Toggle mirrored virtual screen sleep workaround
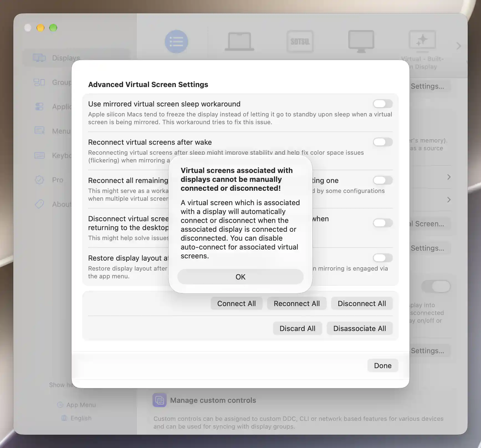 383,104
